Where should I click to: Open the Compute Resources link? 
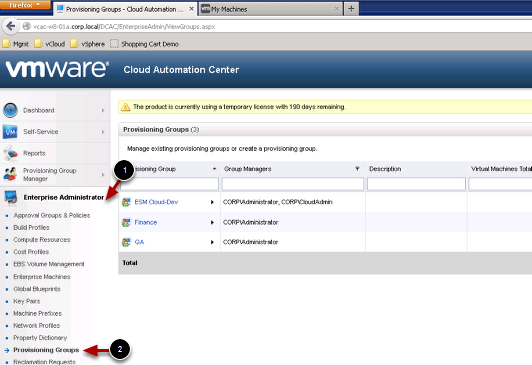pos(42,240)
